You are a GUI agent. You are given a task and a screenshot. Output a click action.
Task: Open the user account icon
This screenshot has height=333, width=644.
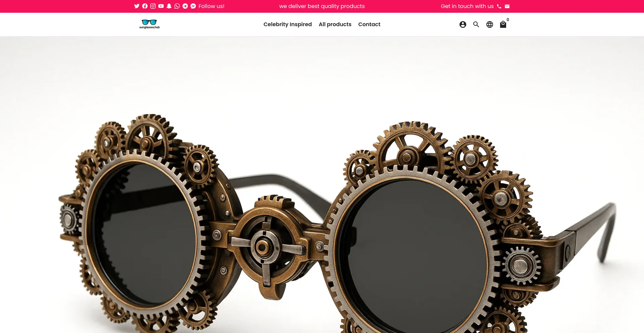click(x=463, y=24)
